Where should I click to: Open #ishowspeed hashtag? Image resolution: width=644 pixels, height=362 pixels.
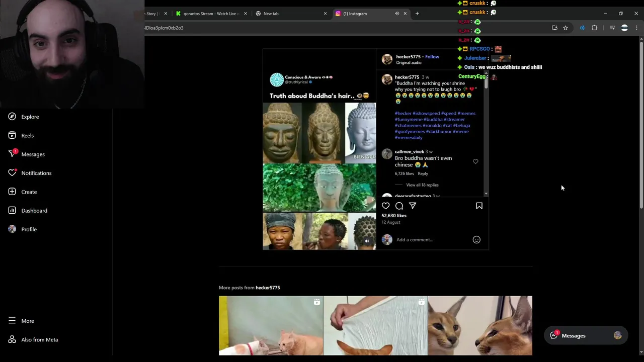click(426, 114)
